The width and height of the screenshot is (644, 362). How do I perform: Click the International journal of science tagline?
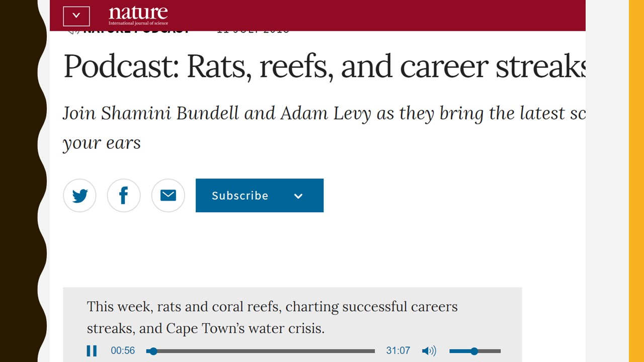pyautogui.click(x=138, y=23)
